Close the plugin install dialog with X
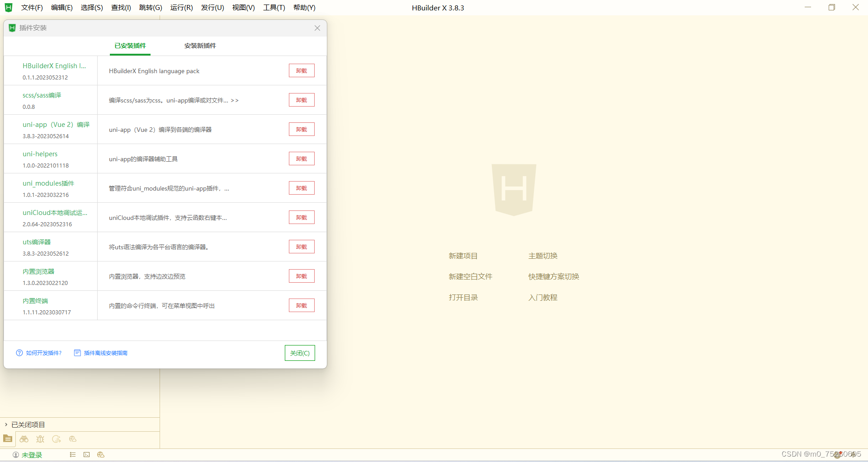This screenshot has width=868, height=462. [317, 28]
